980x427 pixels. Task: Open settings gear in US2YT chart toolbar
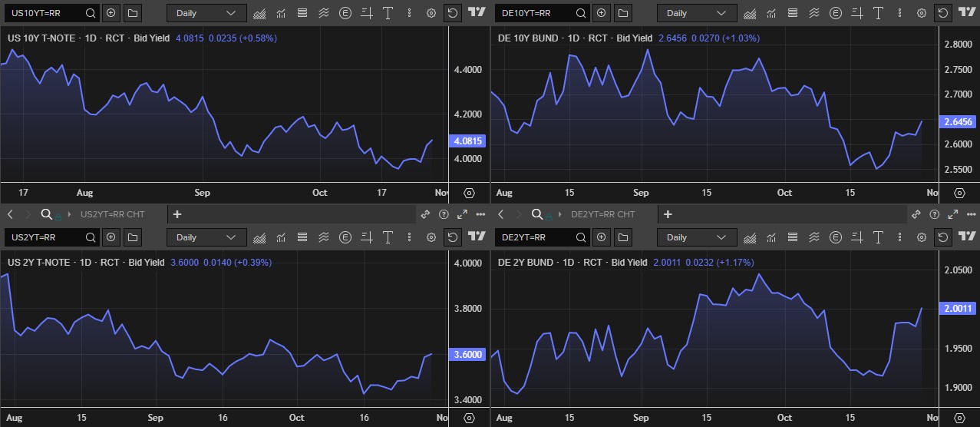pos(431,237)
